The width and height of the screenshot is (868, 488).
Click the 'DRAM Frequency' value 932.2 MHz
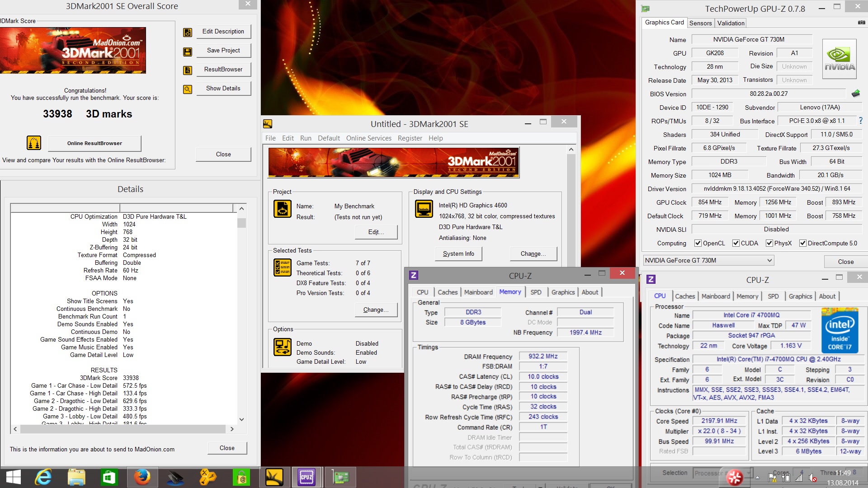click(x=543, y=357)
